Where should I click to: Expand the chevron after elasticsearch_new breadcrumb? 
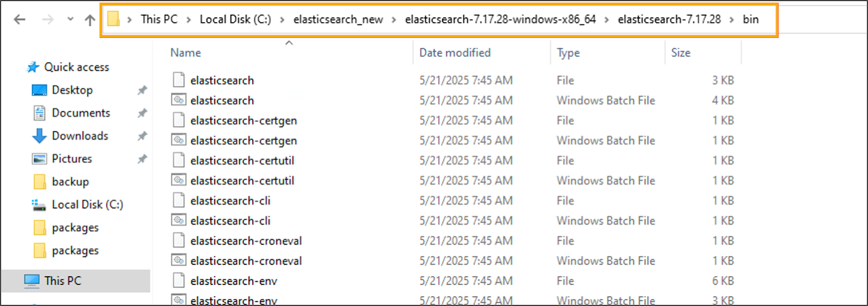click(394, 20)
